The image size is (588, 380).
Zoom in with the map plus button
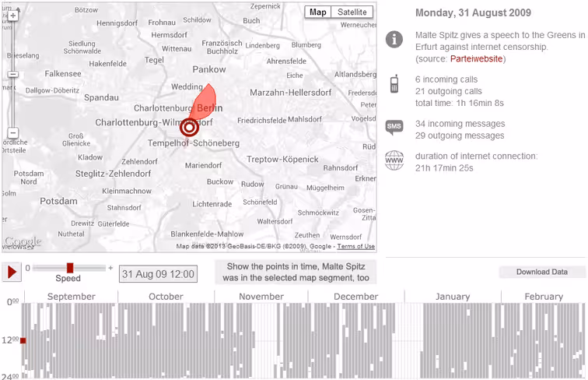[x=13, y=16]
